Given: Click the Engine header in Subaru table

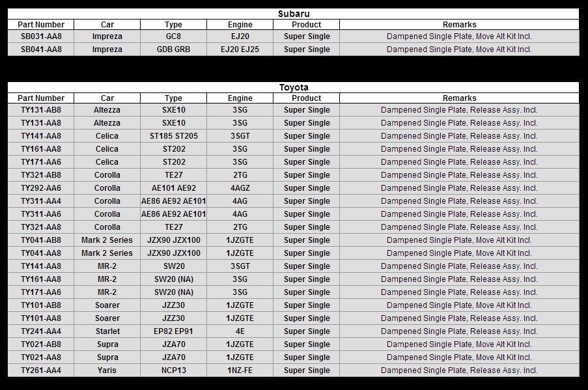Looking at the screenshot, I should (240, 25).
